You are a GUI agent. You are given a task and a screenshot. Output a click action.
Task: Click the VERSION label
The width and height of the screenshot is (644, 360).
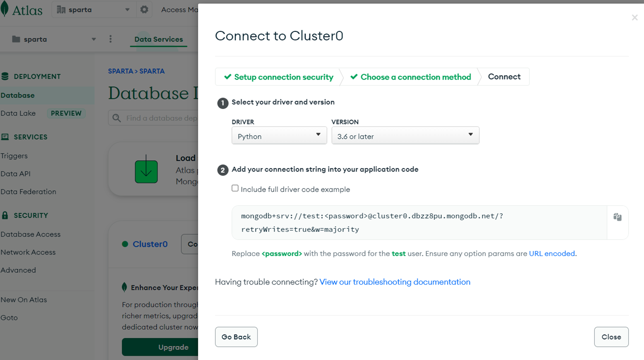[x=345, y=122]
